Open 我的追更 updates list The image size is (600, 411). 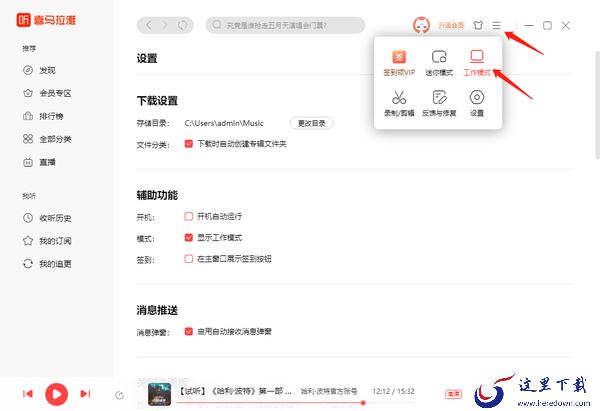(x=47, y=264)
